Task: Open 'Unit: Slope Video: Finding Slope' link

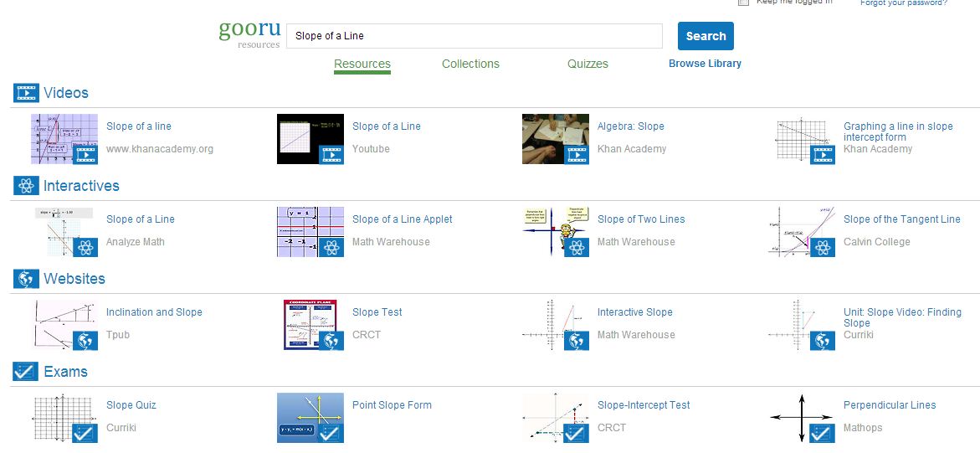Action: pyautogui.click(x=902, y=317)
